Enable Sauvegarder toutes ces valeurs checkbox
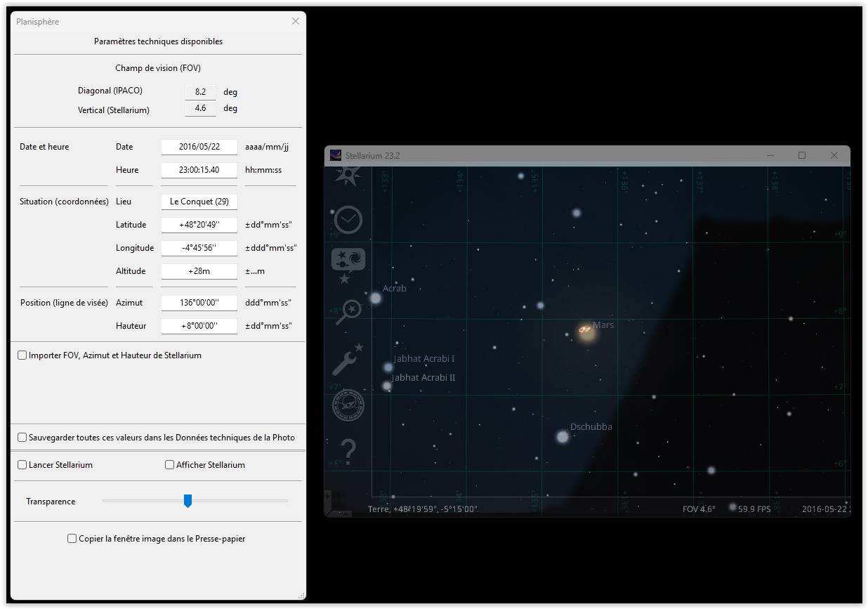This screenshot has height=609, width=868. click(22, 438)
